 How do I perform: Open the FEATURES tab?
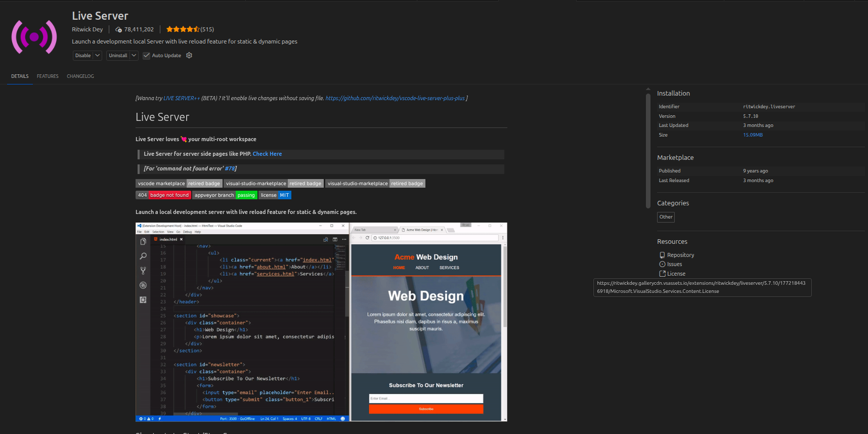(48, 76)
